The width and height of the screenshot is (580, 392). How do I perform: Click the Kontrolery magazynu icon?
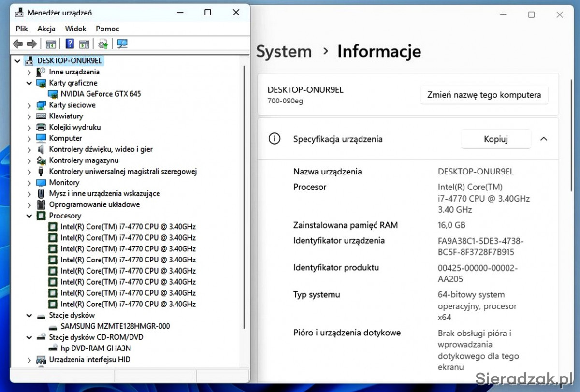(41, 160)
